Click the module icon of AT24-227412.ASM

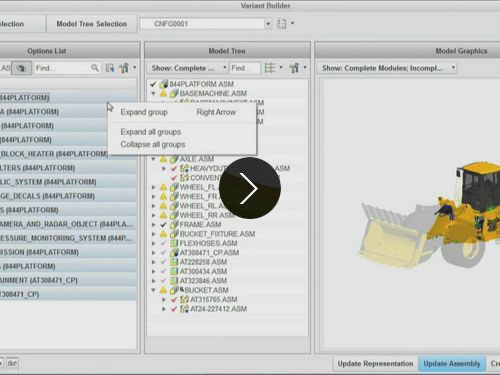(184, 309)
